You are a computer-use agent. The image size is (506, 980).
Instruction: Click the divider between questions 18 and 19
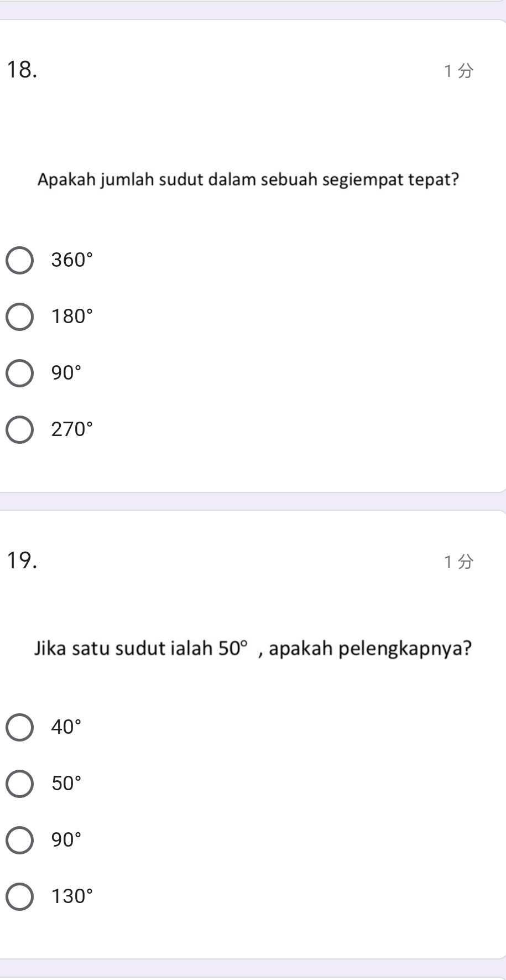click(253, 505)
